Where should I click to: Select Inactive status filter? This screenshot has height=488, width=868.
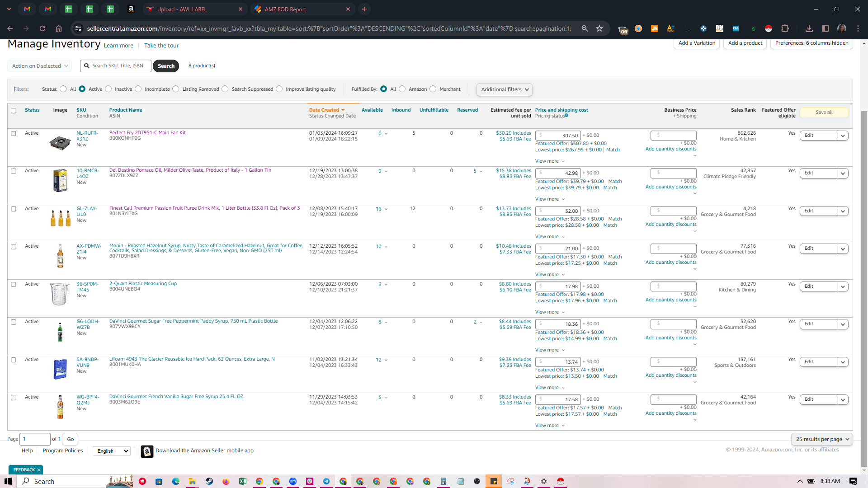pos(108,89)
